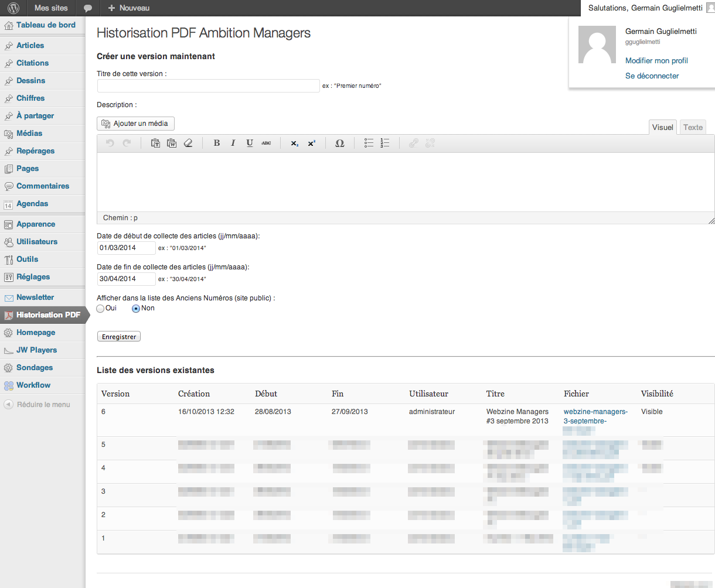Open the JW Players menu item
Screen dimensions: 715x588
click(42, 350)
